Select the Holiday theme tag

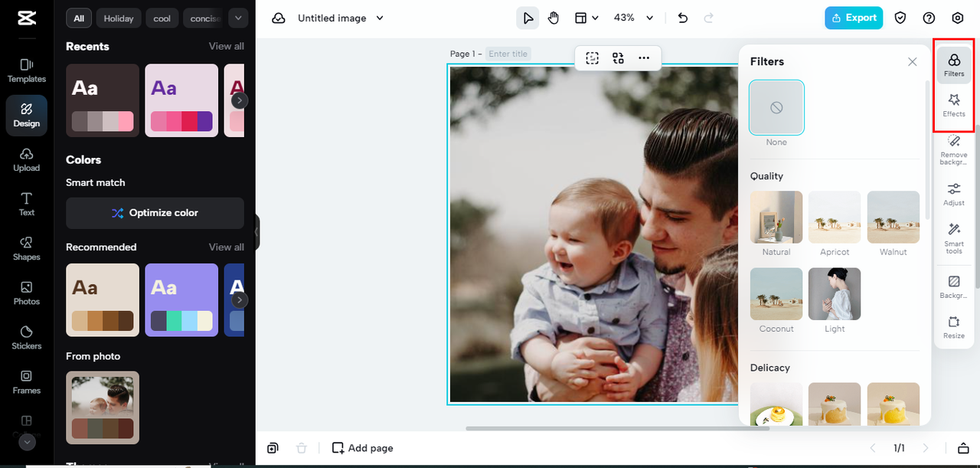[119, 18]
